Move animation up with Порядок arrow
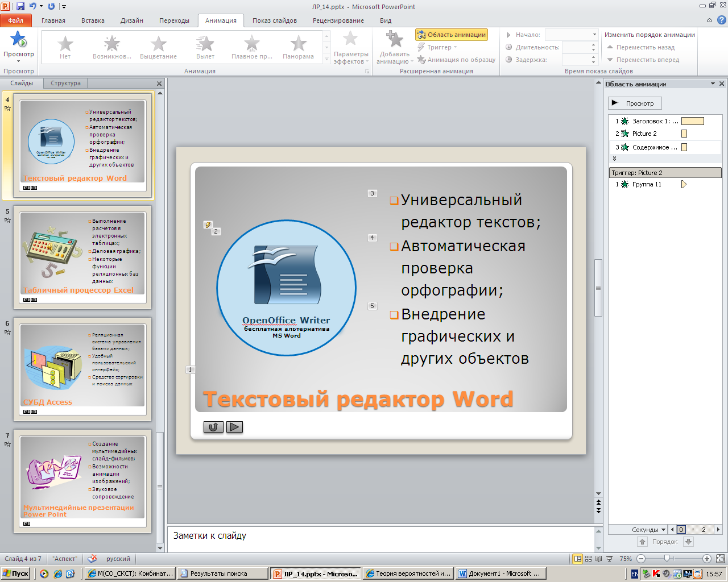Screen dimensions: 728x582 (642, 542)
